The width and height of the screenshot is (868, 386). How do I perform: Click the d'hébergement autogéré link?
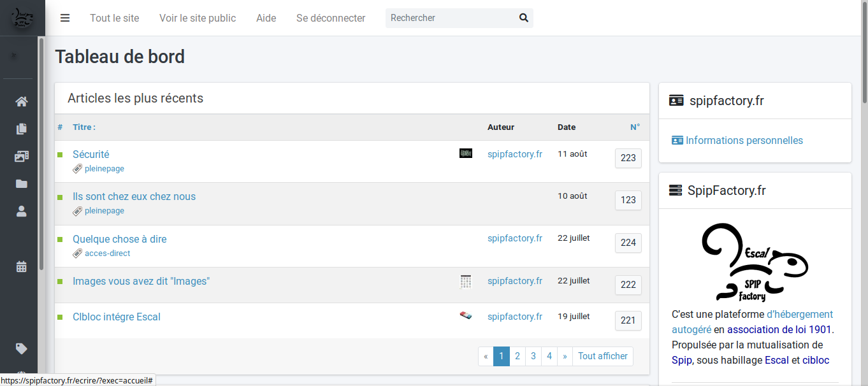pos(752,322)
